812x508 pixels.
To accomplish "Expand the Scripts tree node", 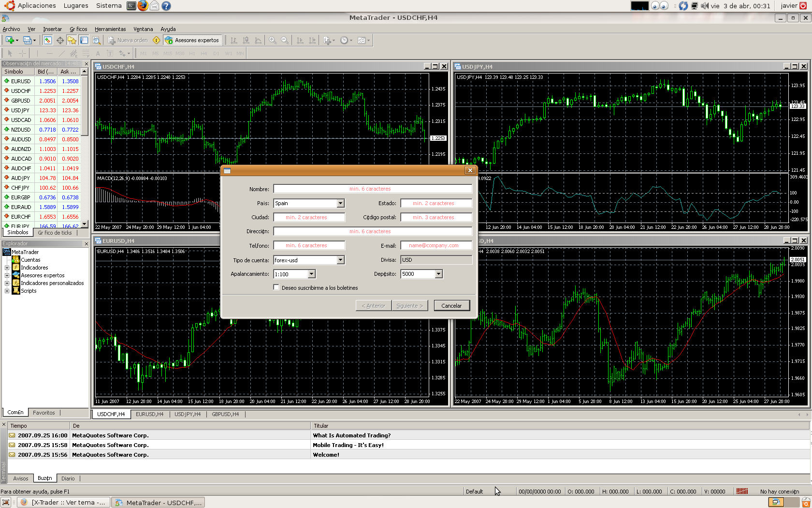I will (x=7, y=291).
